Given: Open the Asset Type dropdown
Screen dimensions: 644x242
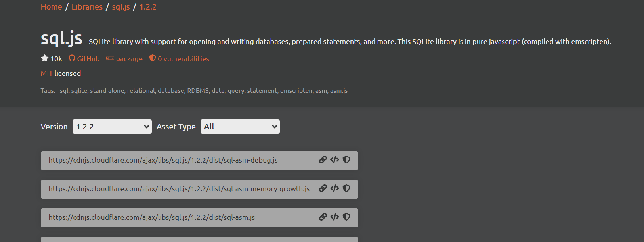Looking at the screenshot, I should click(x=240, y=127).
